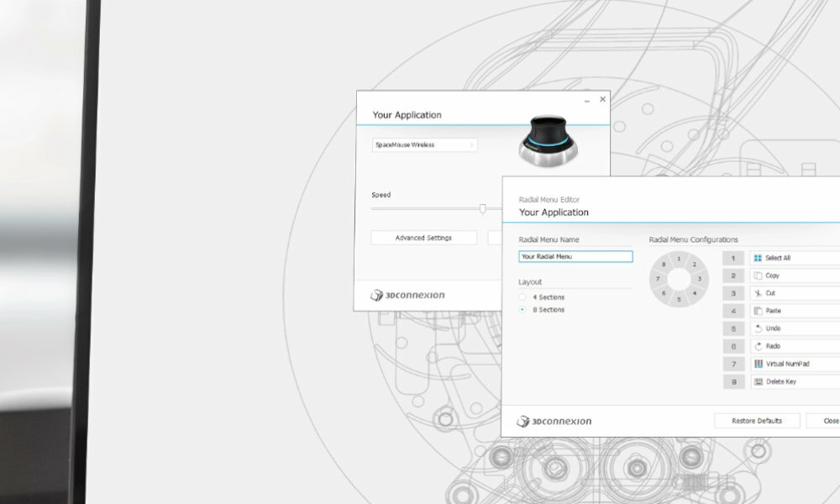Click the Delete Key keyboard icon
Image resolution: width=840 pixels, height=504 pixels.
click(x=758, y=381)
